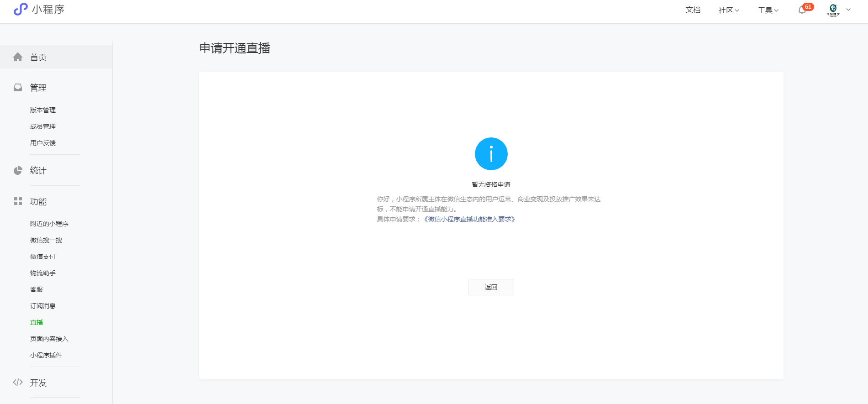Click the 小程序 title text
868x404 pixels.
tap(48, 10)
